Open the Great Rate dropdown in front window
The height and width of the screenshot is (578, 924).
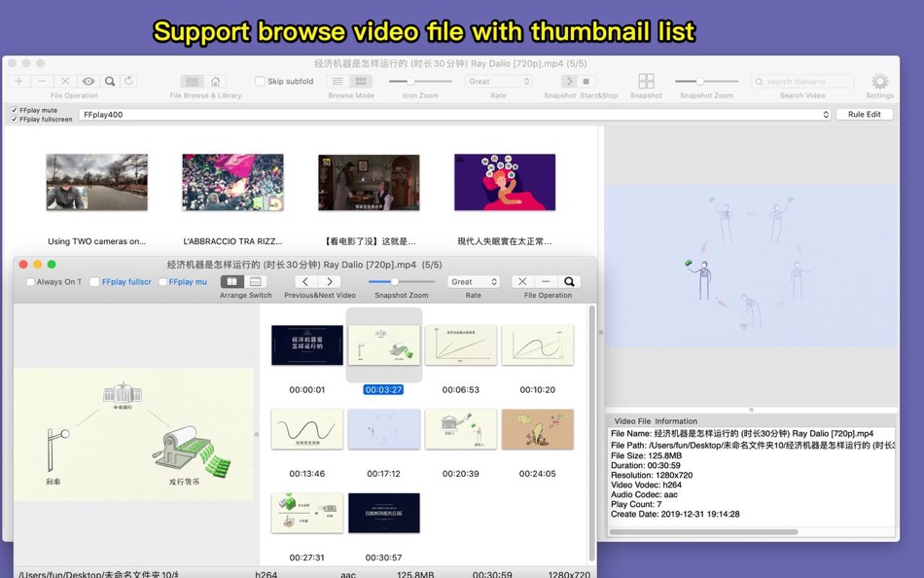tap(474, 282)
